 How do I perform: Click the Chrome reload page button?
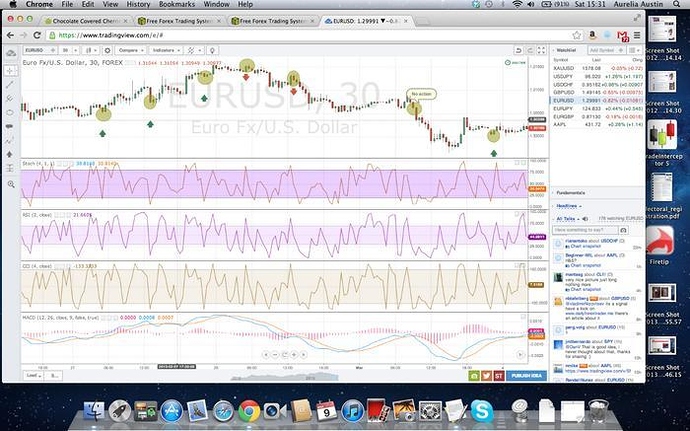pos(37,35)
